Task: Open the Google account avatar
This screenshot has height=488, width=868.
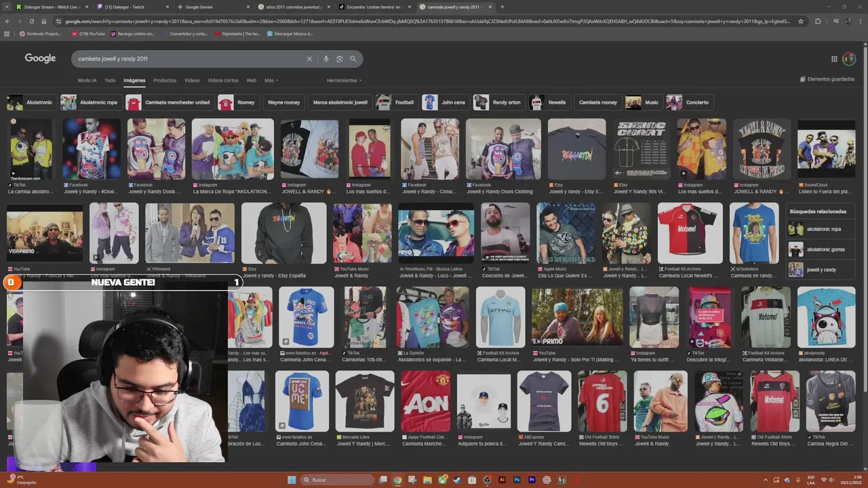Action: click(x=849, y=59)
